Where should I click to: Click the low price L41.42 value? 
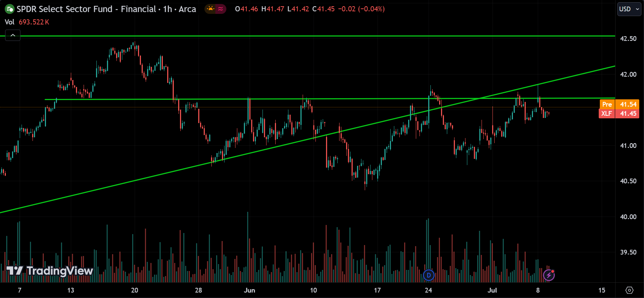point(298,9)
